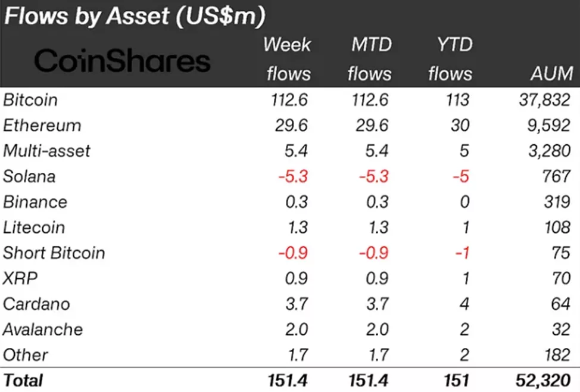Screen dimensions: 580x392
Task: Click the Solana row label
Action: (29, 176)
